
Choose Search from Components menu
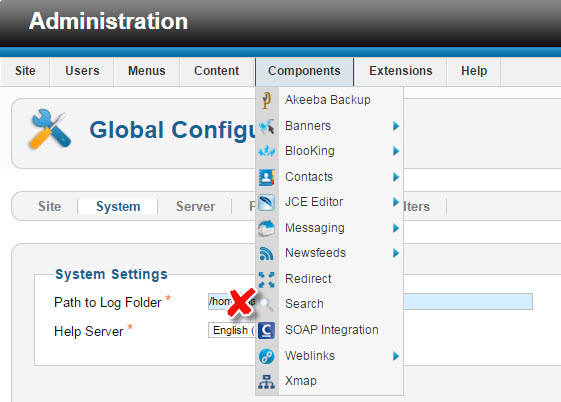point(304,304)
